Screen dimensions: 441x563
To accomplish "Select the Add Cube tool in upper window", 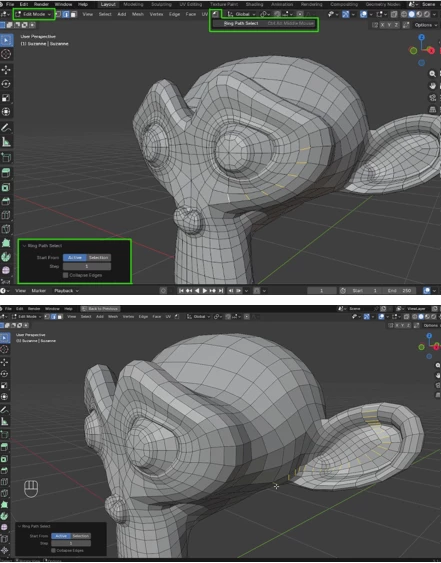I will tap(6, 157).
